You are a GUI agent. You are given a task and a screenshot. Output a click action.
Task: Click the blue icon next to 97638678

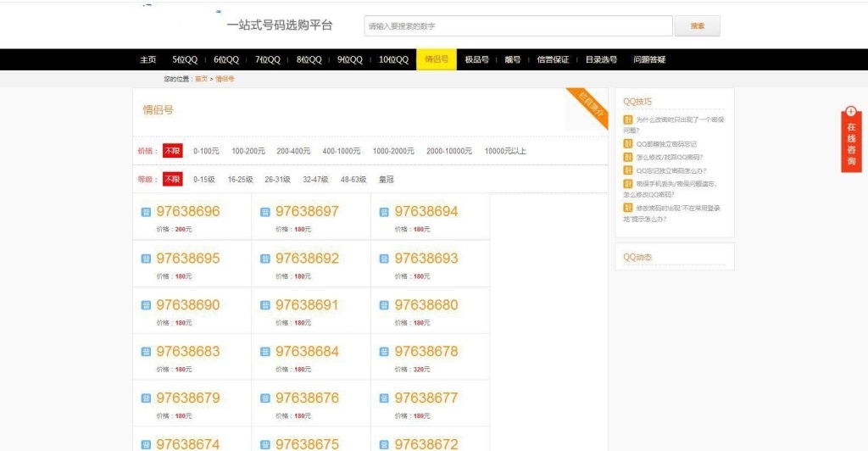coord(384,352)
